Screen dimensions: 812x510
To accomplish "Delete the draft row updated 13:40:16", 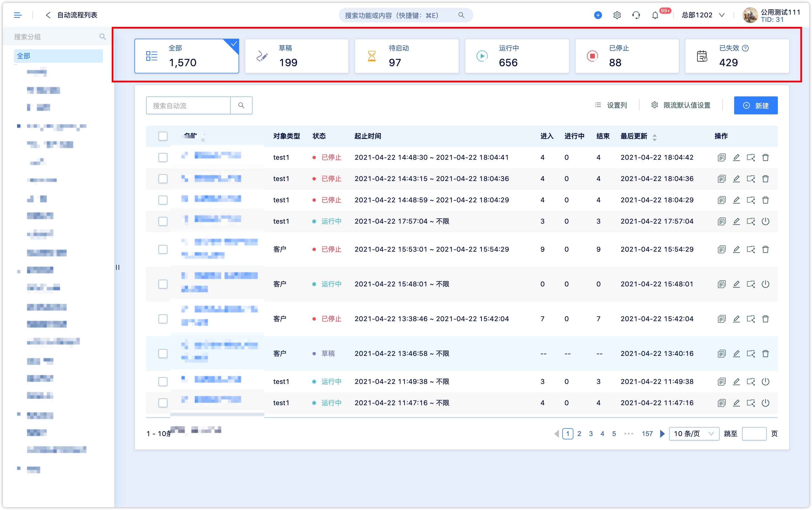I will [x=765, y=353].
